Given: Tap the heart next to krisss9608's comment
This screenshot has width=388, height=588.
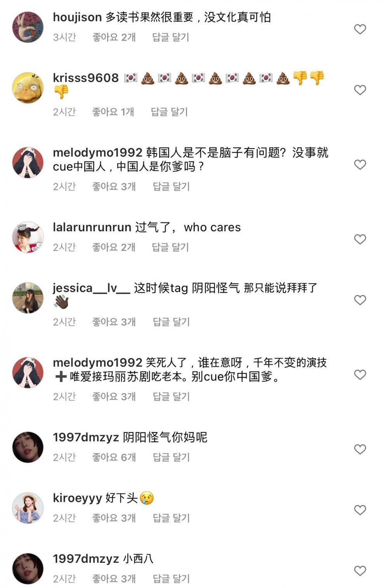Looking at the screenshot, I should (x=360, y=90).
